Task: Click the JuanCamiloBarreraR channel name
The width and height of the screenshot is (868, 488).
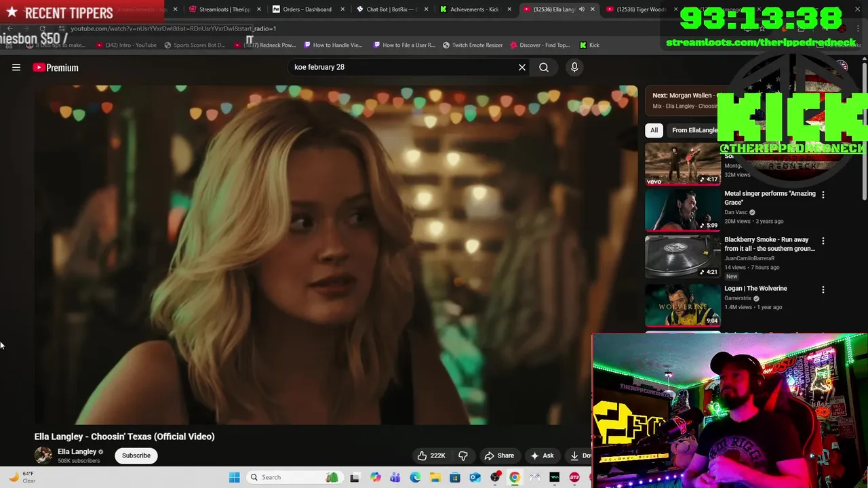Action: (749, 258)
